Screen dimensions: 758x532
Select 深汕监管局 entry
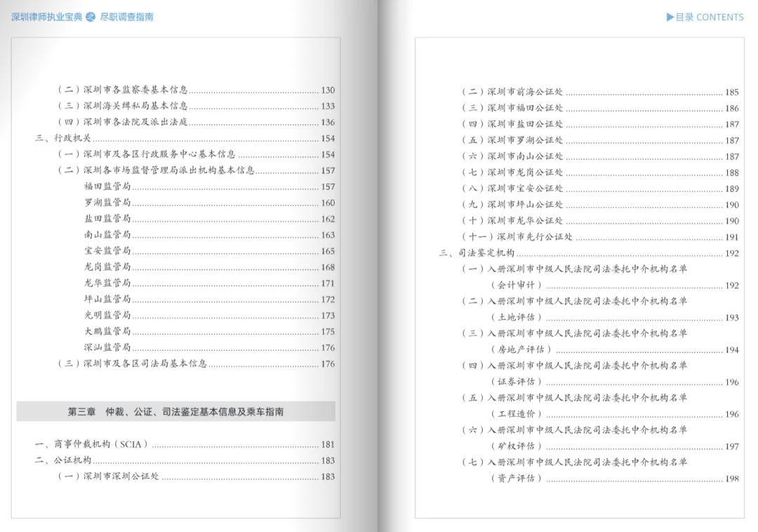(209, 347)
